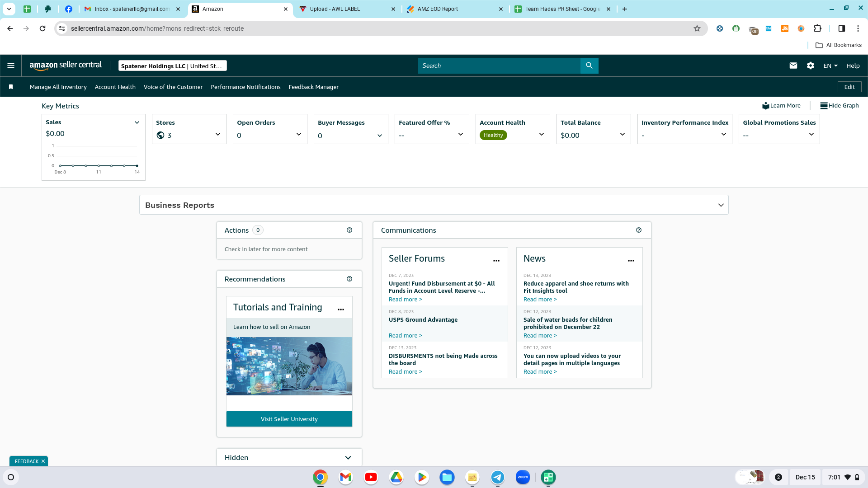Open Play Store from the shelf

point(422,477)
